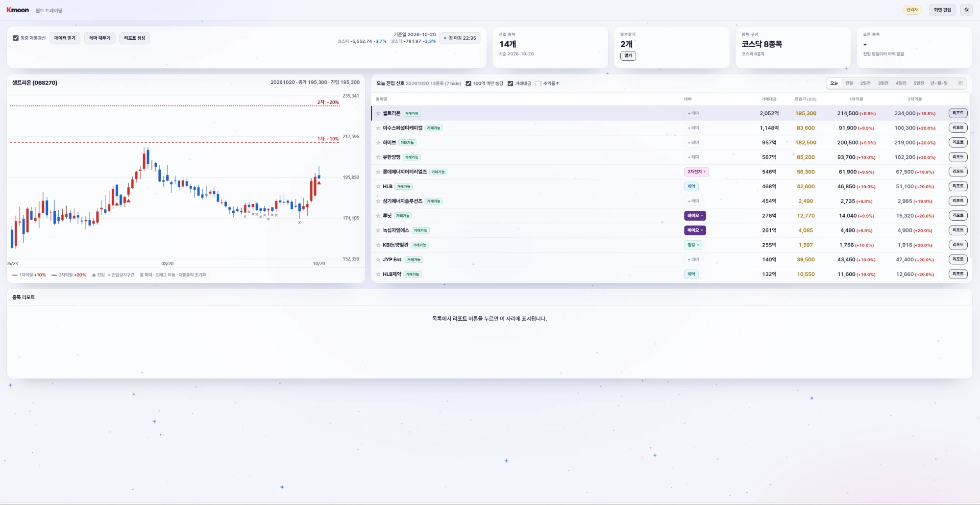Star the JYP Ent. row
This screenshot has width=980, height=505.
[x=378, y=260]
